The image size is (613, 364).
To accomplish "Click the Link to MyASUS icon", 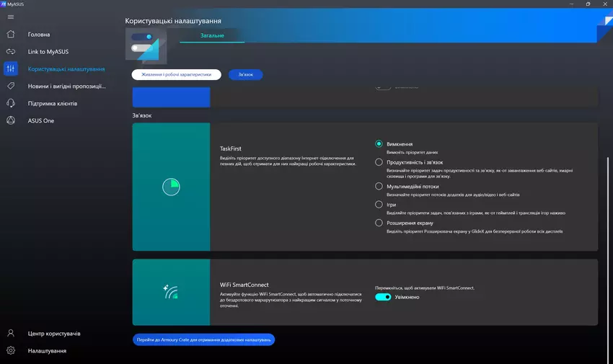I will click(x=11, y=52).
